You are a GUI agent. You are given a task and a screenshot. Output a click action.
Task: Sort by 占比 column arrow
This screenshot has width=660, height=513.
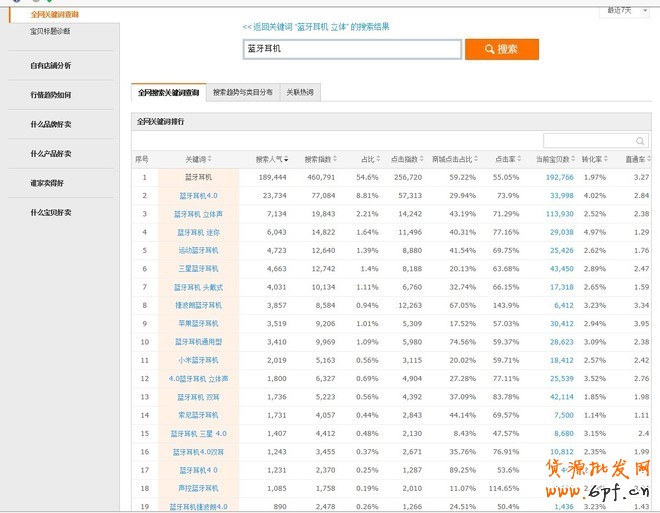coord(376,159)
